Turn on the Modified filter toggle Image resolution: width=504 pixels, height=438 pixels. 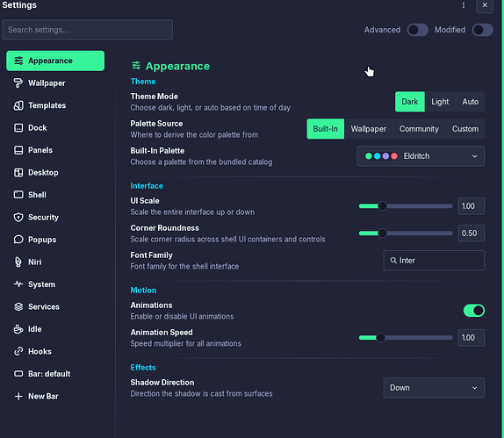pos(482,30)
